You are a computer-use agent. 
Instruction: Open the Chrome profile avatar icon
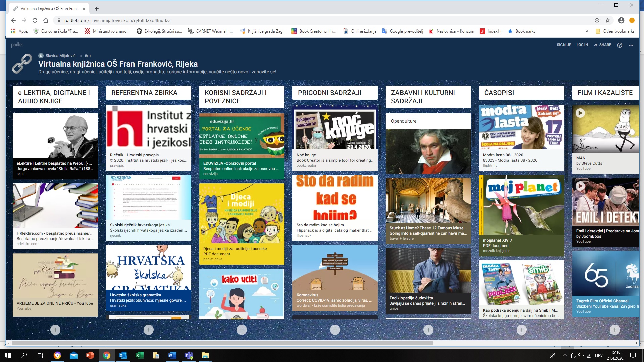point(621,20)
